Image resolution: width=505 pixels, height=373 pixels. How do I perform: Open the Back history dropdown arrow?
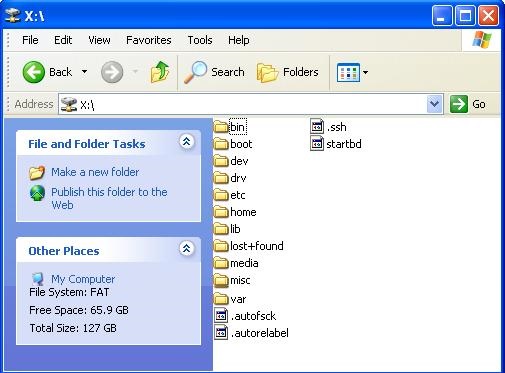(85, 72)
